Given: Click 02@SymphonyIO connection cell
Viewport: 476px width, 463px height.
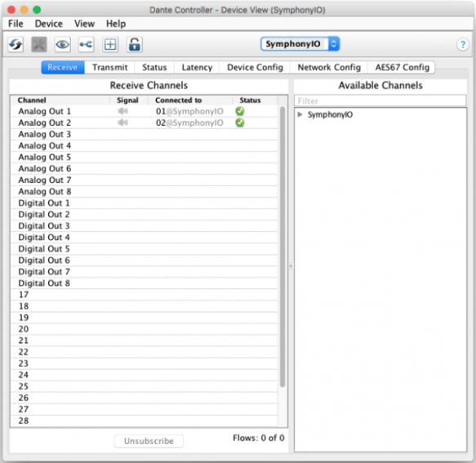Looking at the screenshot, I should [x=189, y=123].
